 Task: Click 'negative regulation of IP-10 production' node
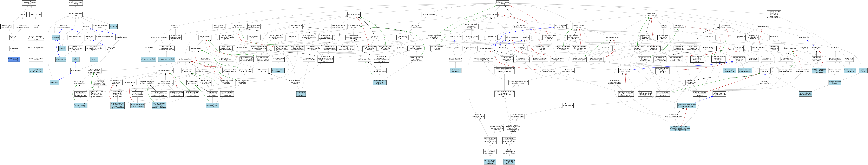tap(137, 105)
